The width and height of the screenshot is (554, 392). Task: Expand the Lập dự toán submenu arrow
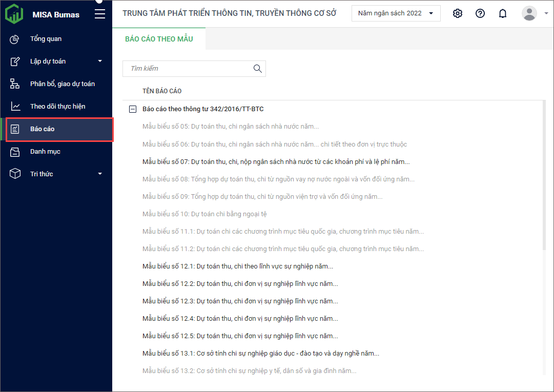click(x=100, y=61)
